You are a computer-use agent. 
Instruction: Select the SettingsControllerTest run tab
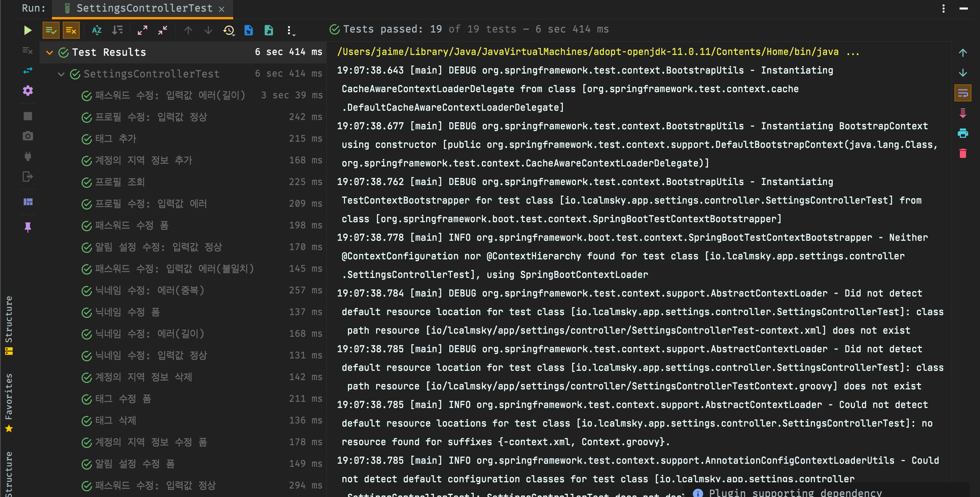[144, 8]
